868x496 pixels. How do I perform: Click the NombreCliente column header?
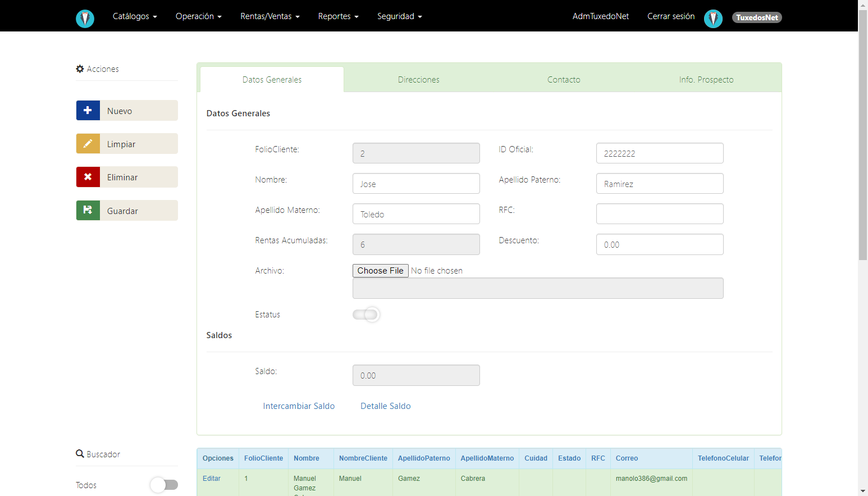click(363, 458)
